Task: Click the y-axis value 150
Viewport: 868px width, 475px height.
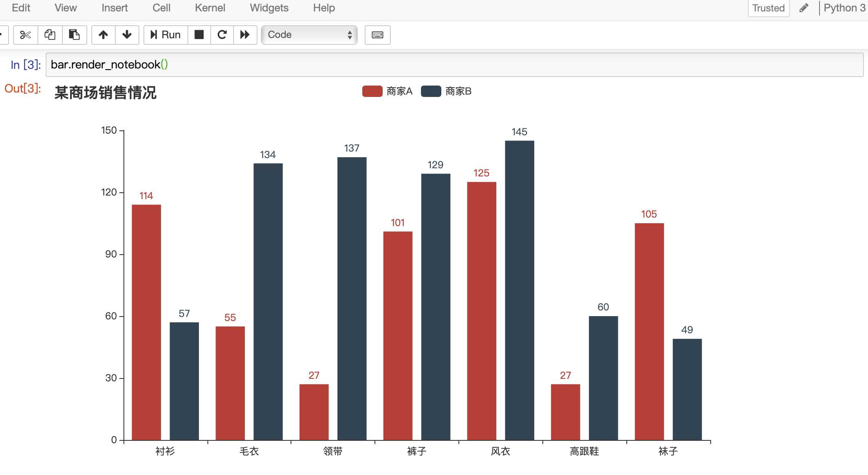Action: pos(109,130)
